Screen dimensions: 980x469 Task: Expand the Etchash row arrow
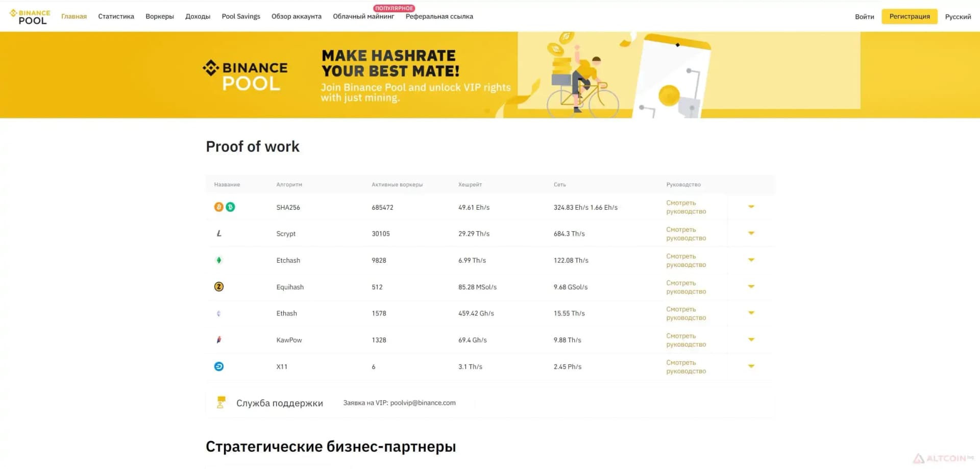(x=751, y=260)
